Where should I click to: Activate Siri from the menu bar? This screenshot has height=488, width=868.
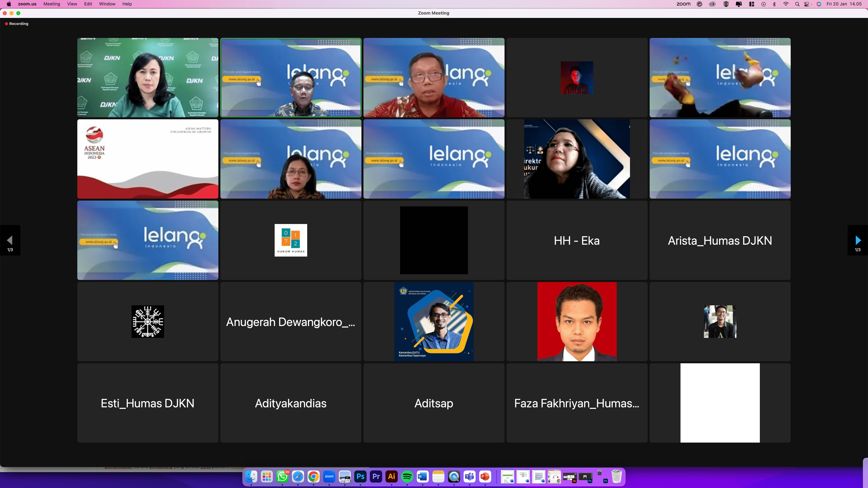pos(819,4)
